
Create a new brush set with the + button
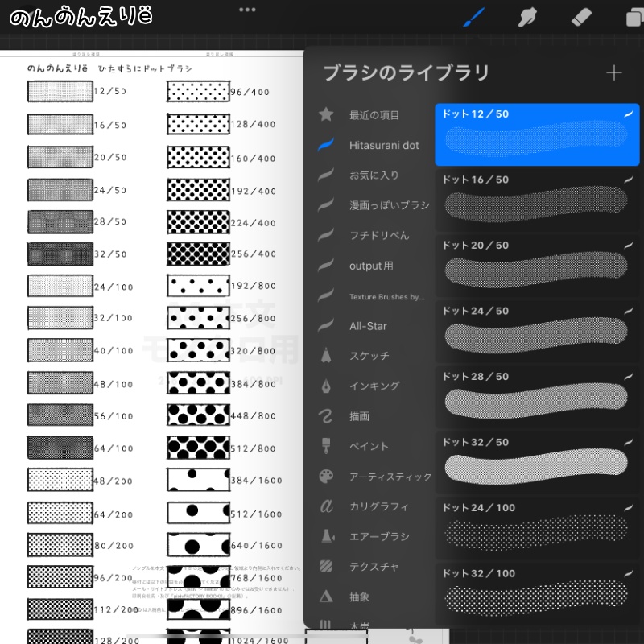pyautogui.click(x=614, y=72)
